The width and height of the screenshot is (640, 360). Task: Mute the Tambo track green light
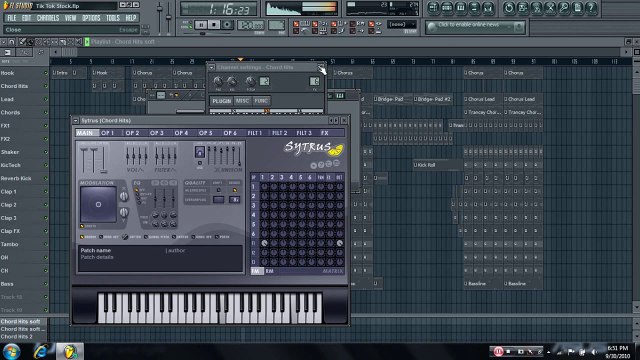tap(46, 244)
